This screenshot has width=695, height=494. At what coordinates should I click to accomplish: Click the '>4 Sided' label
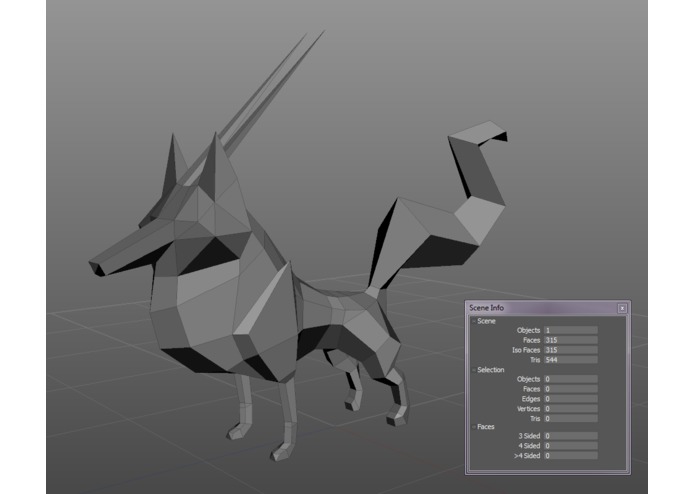click(x=527, y=455)
